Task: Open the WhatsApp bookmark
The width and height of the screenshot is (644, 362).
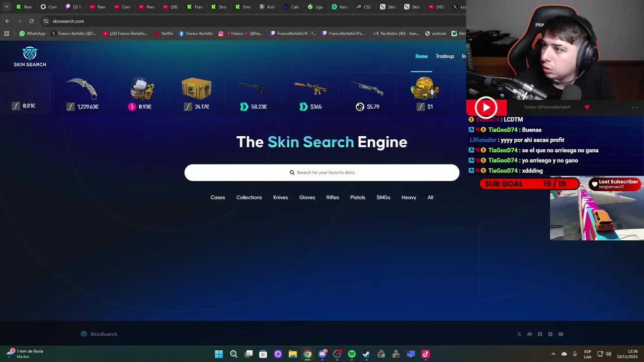Action: 32,34
